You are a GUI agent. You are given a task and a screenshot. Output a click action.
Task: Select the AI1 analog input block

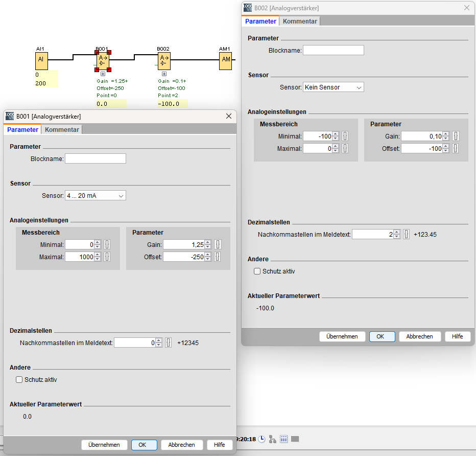(x=41, y=61)
